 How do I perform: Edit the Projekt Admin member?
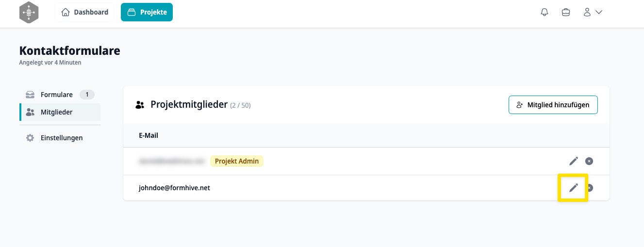click(574, 161)
